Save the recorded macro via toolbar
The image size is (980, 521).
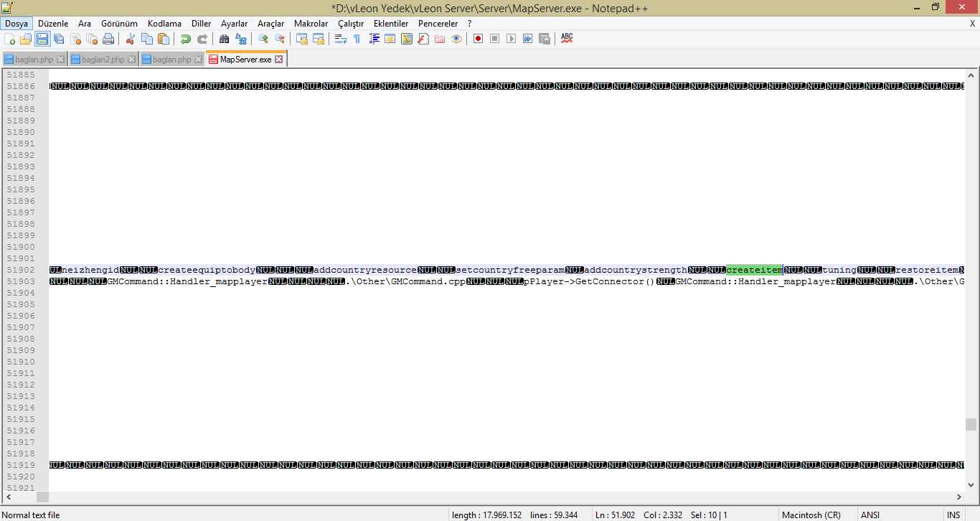pyautogui.click(x=545, y=39)
